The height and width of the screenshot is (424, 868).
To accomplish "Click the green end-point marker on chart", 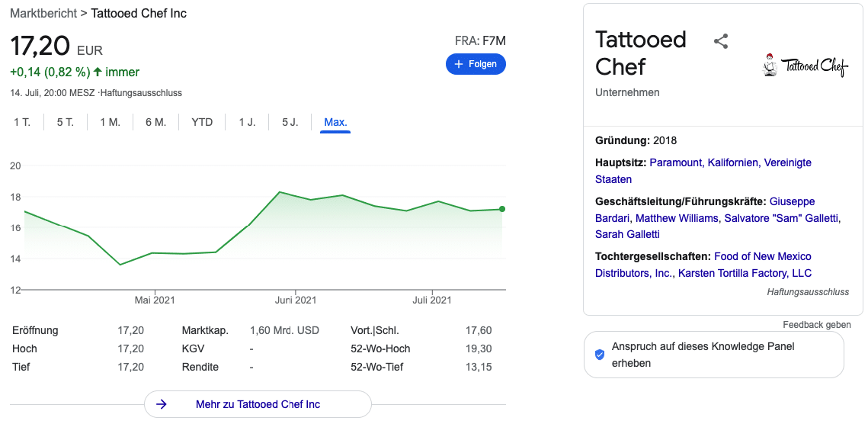I will coord(502,209).
